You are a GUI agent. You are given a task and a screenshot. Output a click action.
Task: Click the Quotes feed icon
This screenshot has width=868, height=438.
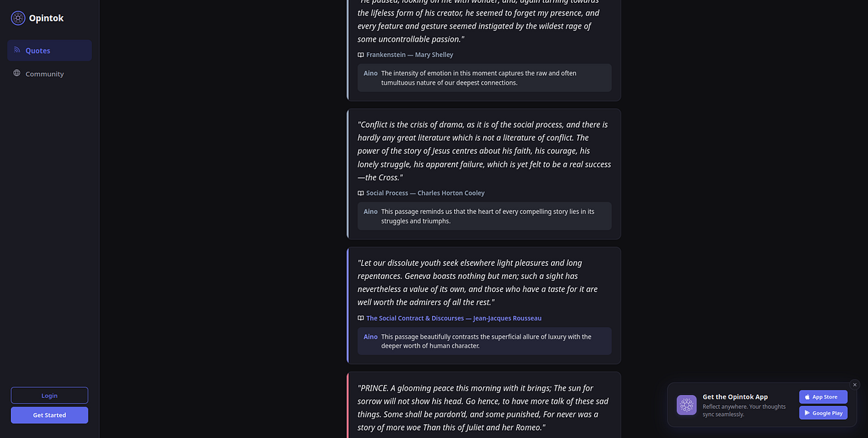click(x=17, y=50)
